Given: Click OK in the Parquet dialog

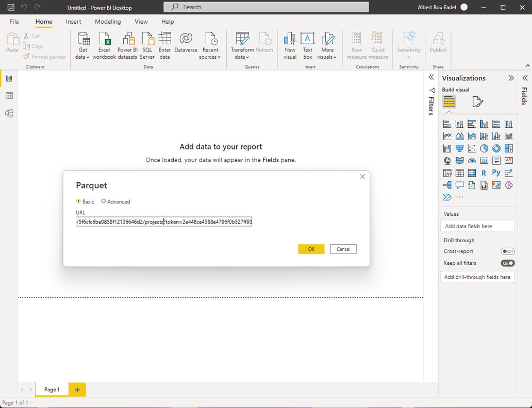Looking at the screenshot, I should coord(311,249).
